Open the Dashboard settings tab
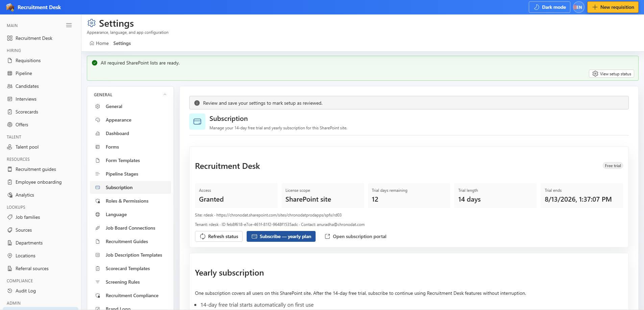The image size is (644, 310). click(x=130, y=133)
